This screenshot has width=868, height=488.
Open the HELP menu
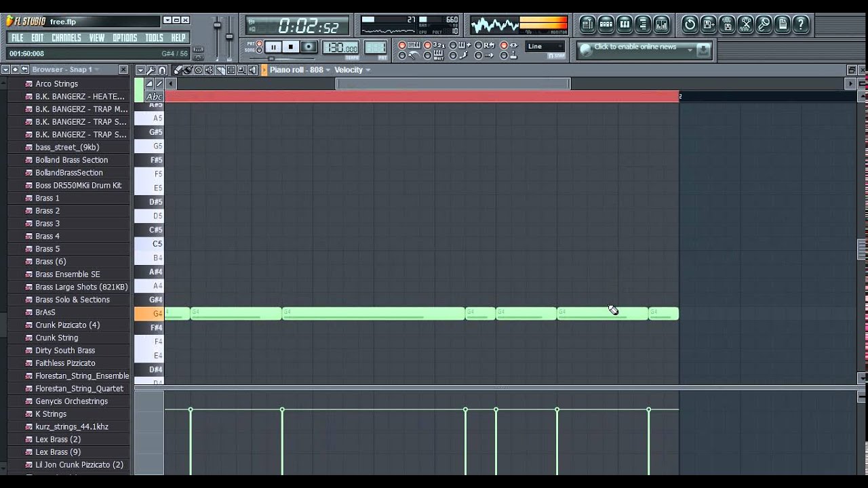178,38
